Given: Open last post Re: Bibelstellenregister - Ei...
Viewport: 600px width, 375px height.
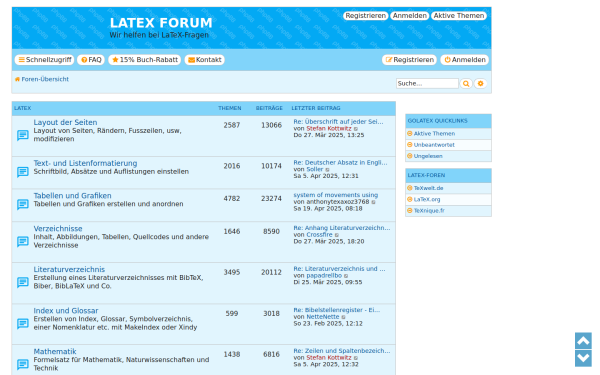Looking at the screenshot, I should [x=337, y=310].
